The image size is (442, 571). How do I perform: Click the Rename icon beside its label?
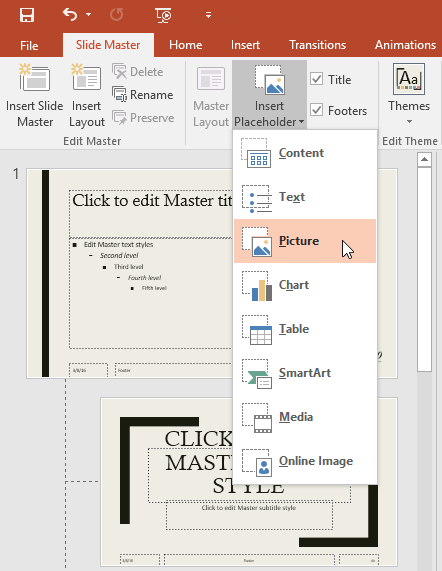pyautogui.click(x=119, y=95)
